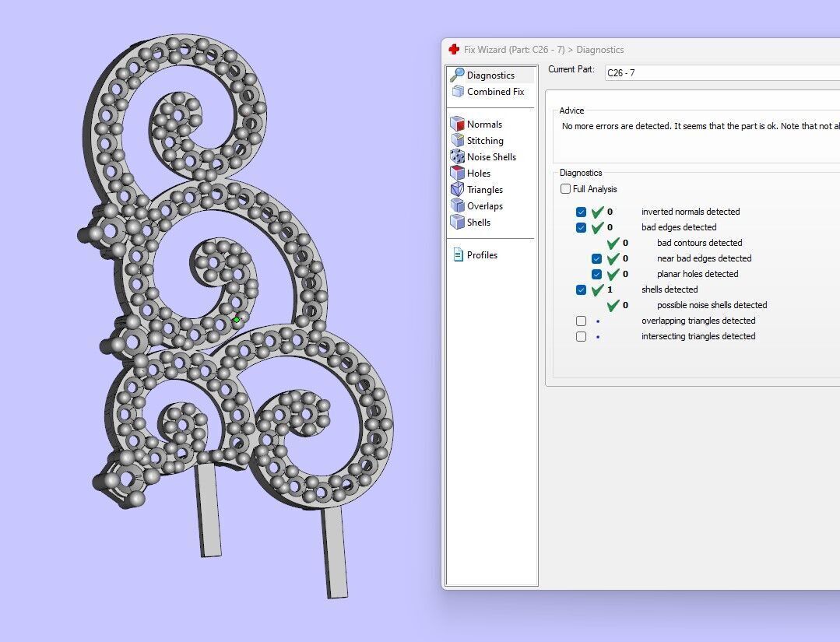Click the Fix Wizard title bar text
Screen dimensions: 840x642
[x=543, y=49]
